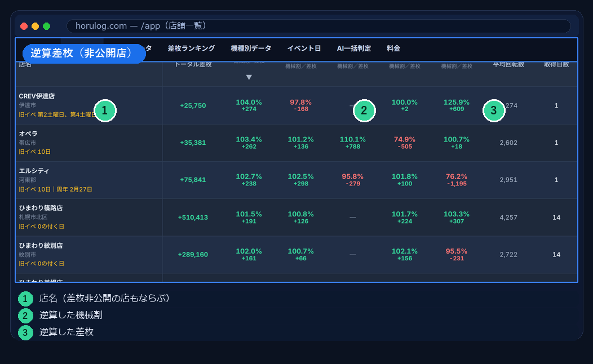
Task: Sort by the 平均回転数 column header
Action: pos(508,65)
